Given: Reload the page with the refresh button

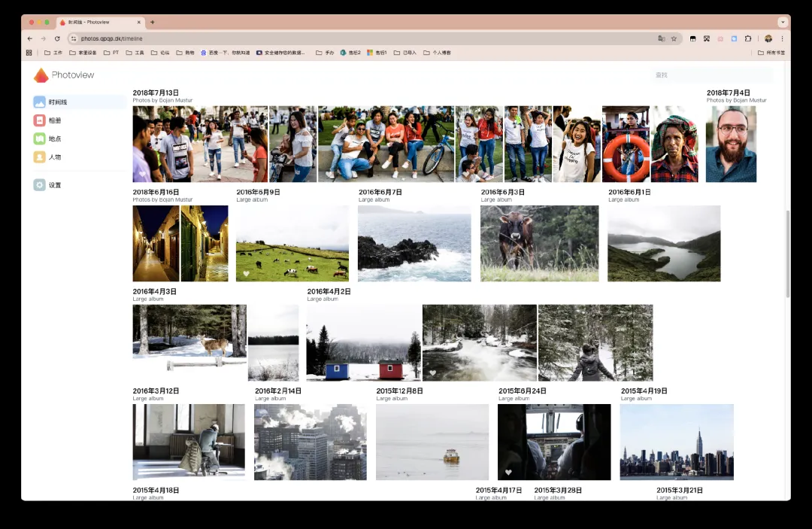Looking at the screenshot, I should [x=57, y=38].
